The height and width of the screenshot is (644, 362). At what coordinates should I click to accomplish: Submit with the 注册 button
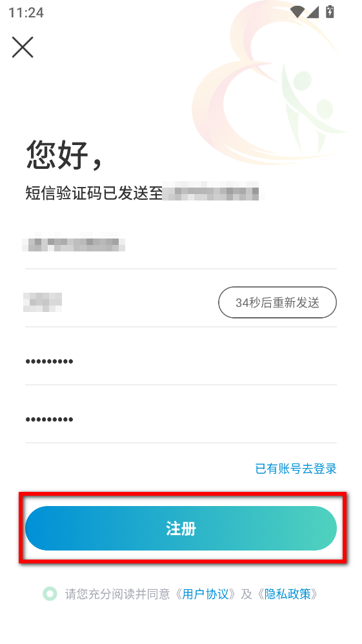click(181, 528)
